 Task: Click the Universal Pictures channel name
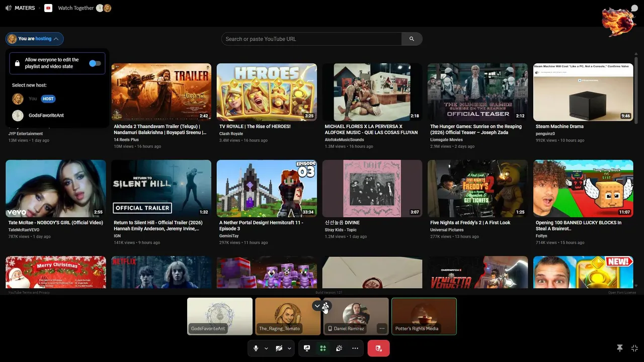(x=447, y=230)
